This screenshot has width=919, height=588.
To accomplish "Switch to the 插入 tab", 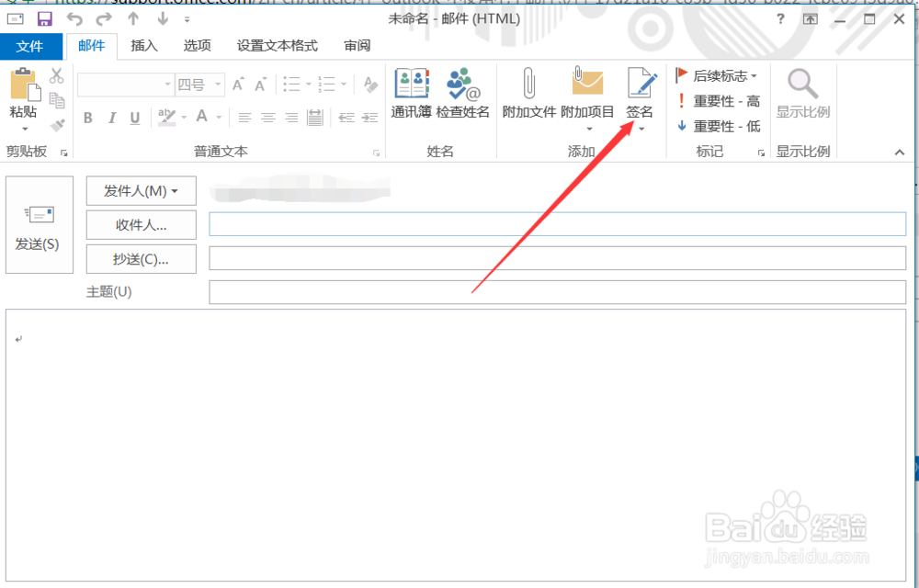I will pyautogui.click(x=144, y=46).
